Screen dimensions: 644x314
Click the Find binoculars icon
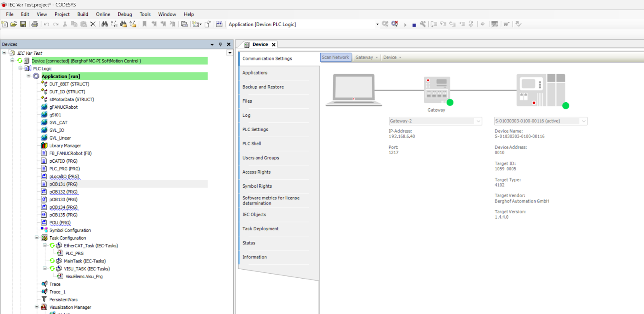[x=105, y=24]
